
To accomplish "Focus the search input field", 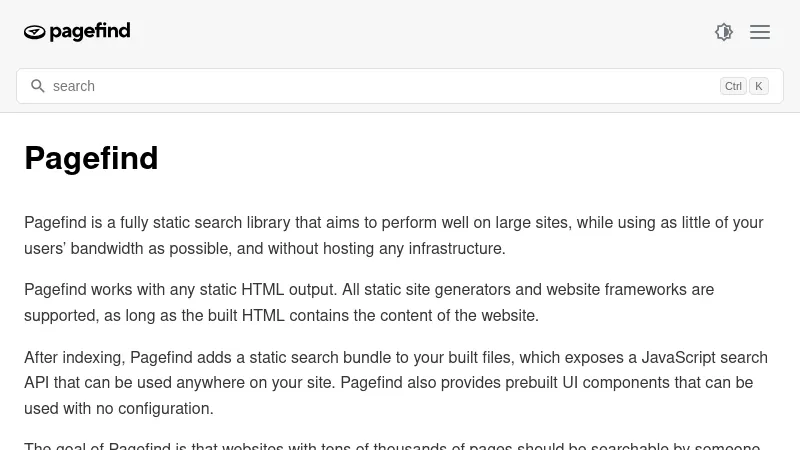I will (380, 86).
